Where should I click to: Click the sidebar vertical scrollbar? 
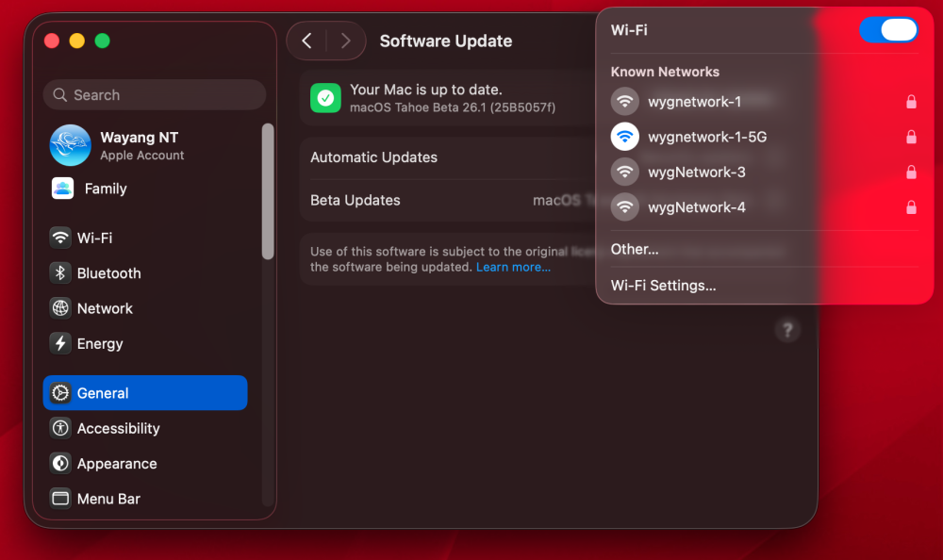268,191
